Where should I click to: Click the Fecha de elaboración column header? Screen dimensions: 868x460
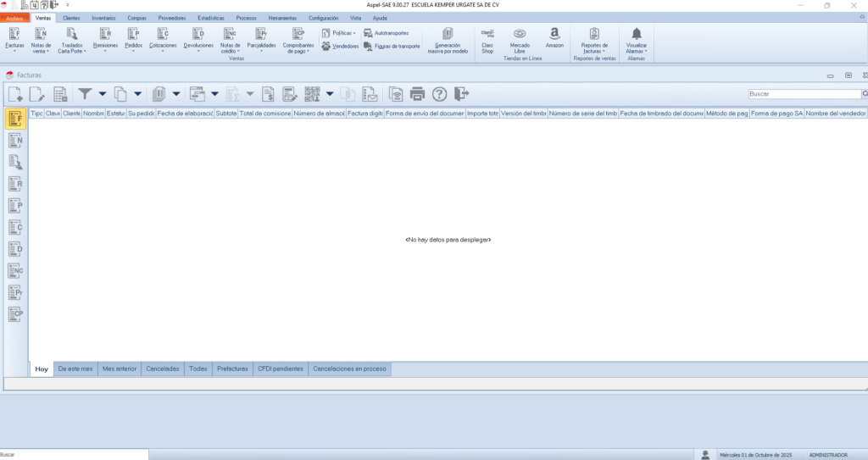(x=185, y=114)
